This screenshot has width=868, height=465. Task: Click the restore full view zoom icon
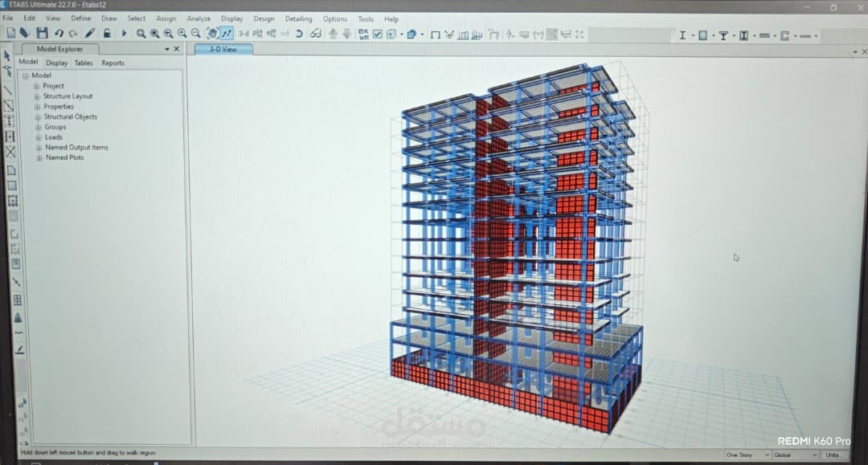tap(154, 34)
